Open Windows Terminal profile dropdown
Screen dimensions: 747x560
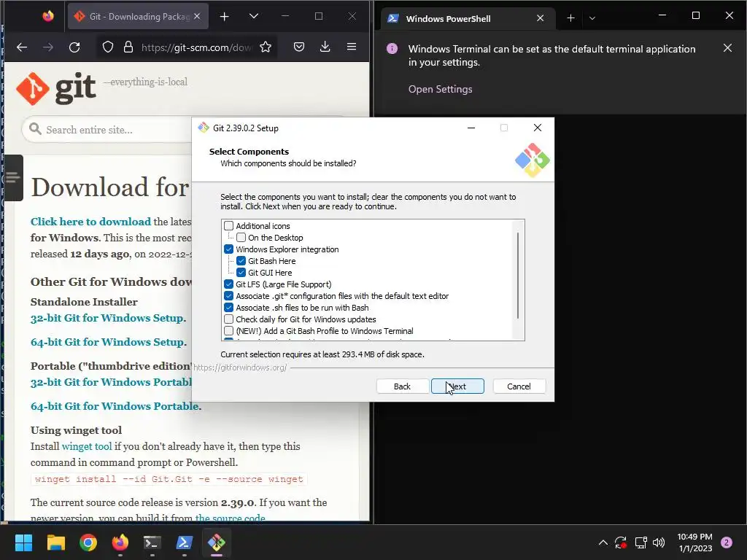point(592,18)
